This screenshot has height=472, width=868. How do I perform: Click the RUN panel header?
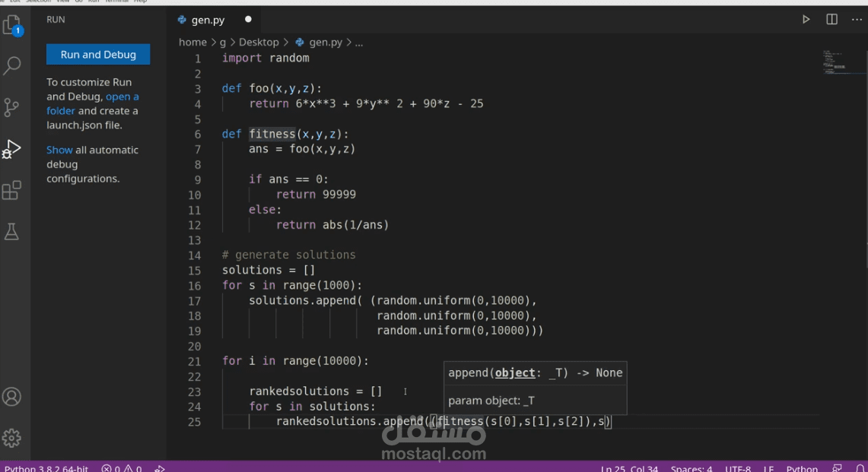click(x=56, y=19)
